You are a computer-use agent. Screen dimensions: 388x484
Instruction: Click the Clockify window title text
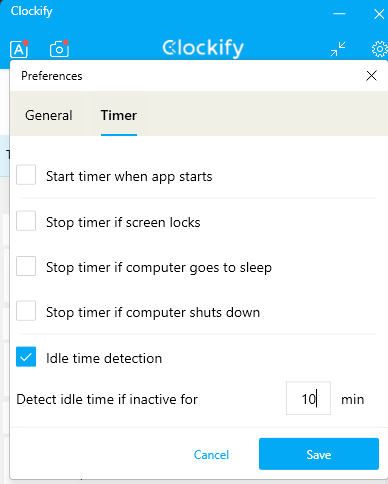coord(32,11)
